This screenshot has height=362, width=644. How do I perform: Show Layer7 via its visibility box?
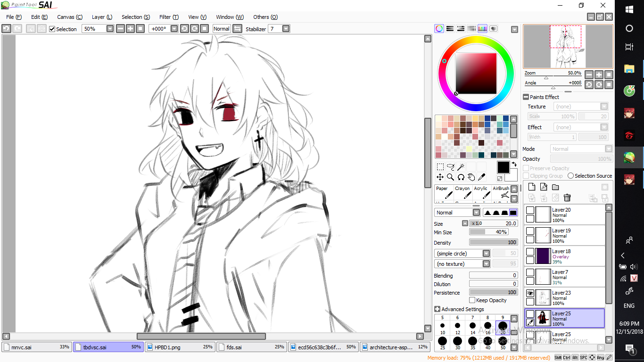pyautogui.click(x=530, y=272)
